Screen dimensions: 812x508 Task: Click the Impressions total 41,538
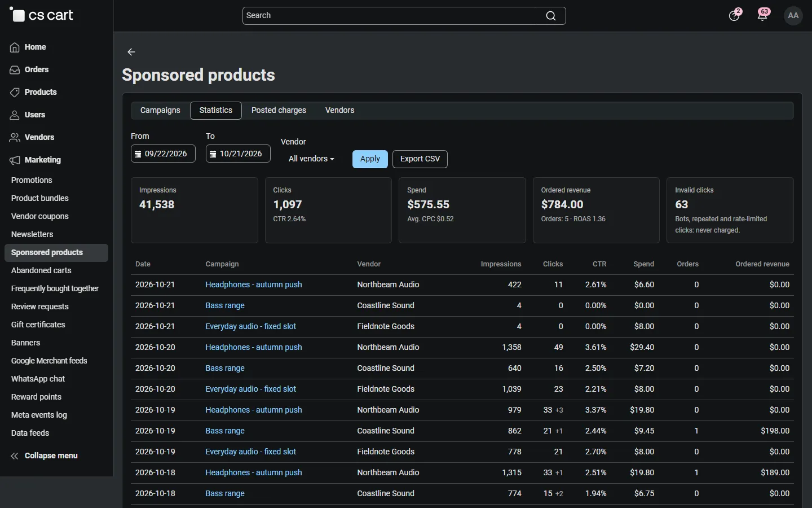(x=157, y=204)
